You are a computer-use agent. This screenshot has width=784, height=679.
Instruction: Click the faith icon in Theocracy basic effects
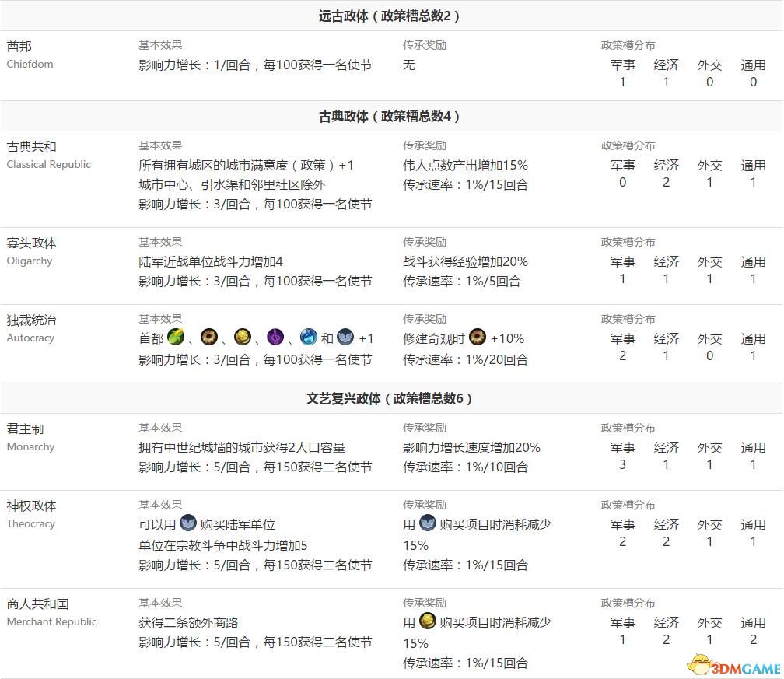[x=188, y=523]
